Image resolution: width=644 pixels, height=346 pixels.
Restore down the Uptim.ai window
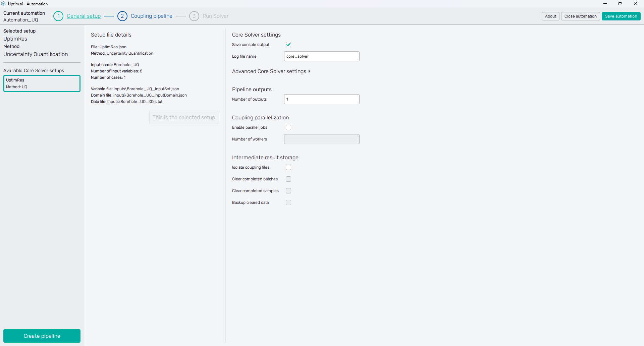click(620, 4)
